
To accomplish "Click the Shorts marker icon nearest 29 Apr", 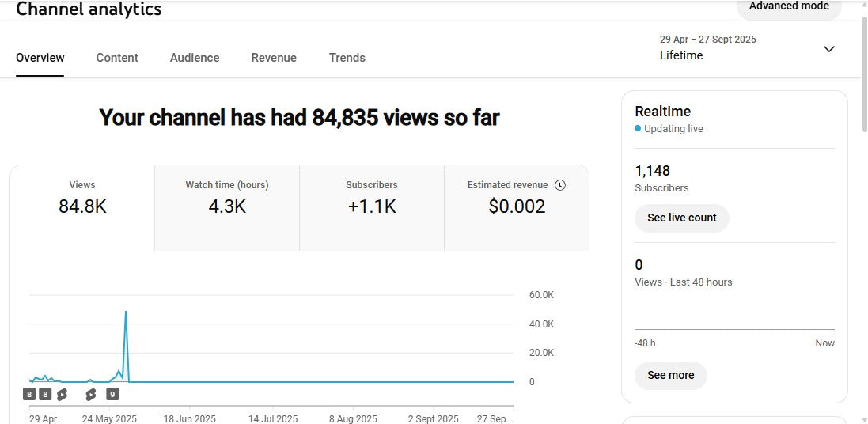I will [62, 394].
